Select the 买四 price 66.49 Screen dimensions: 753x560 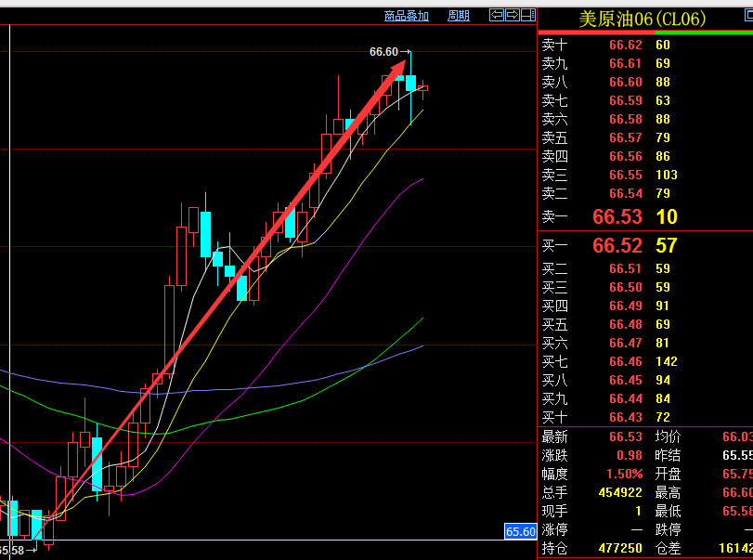(625, 306)
